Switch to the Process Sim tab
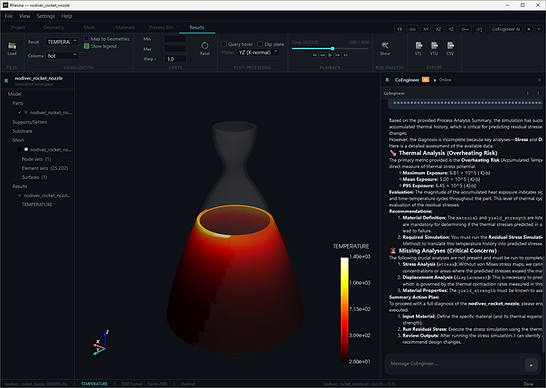 pos(161,27)
